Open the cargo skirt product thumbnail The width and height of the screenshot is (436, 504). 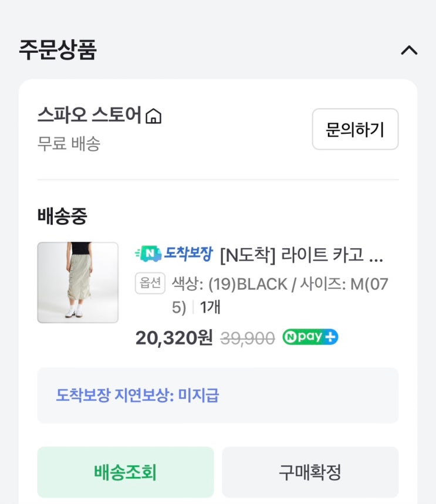tap(78, 283)
